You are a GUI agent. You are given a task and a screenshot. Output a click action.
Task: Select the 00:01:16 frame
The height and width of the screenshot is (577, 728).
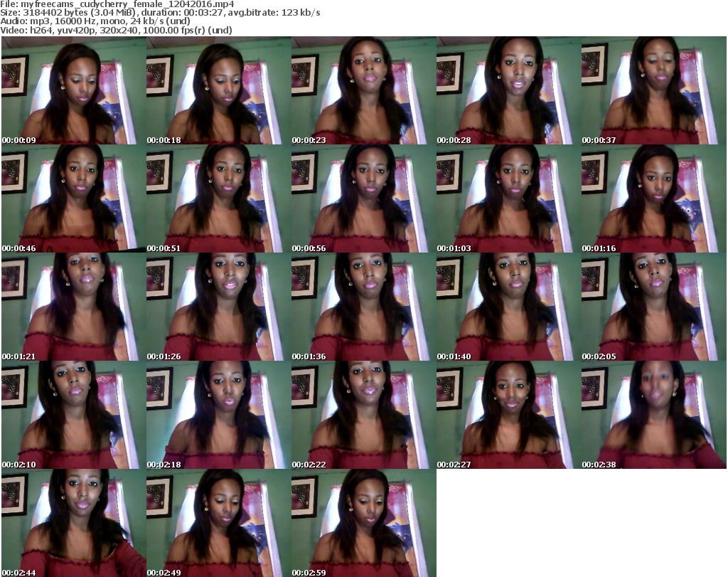tap(653, 198)
